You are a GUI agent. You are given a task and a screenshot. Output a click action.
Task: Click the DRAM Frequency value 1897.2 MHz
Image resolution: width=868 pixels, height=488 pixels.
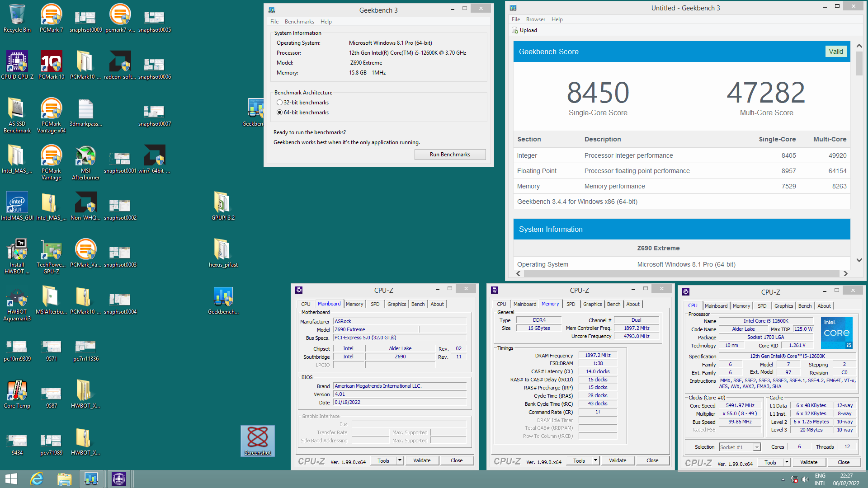(598, 355)
